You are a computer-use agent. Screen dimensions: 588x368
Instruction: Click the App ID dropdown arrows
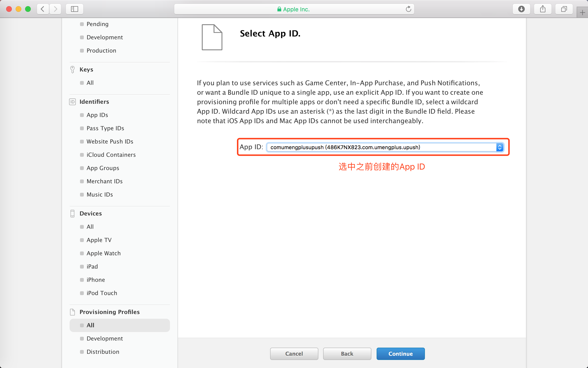[x=500, y=147]
